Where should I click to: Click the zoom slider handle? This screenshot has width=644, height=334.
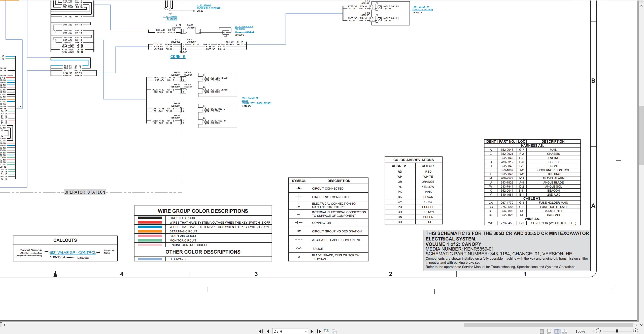click(x=617, y=331)
